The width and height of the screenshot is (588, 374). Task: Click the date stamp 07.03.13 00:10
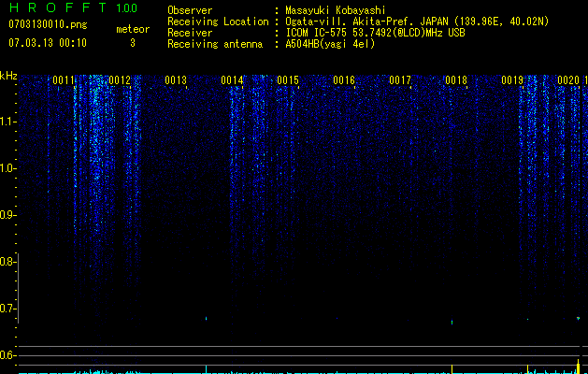(x=48, y=43)
